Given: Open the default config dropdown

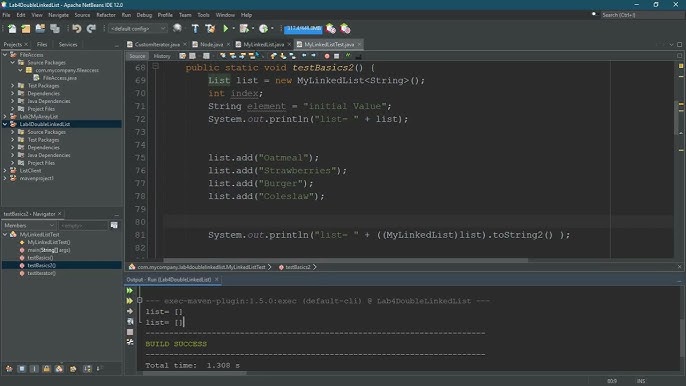Looking at the screenshot, I should (x=138, y=28).
